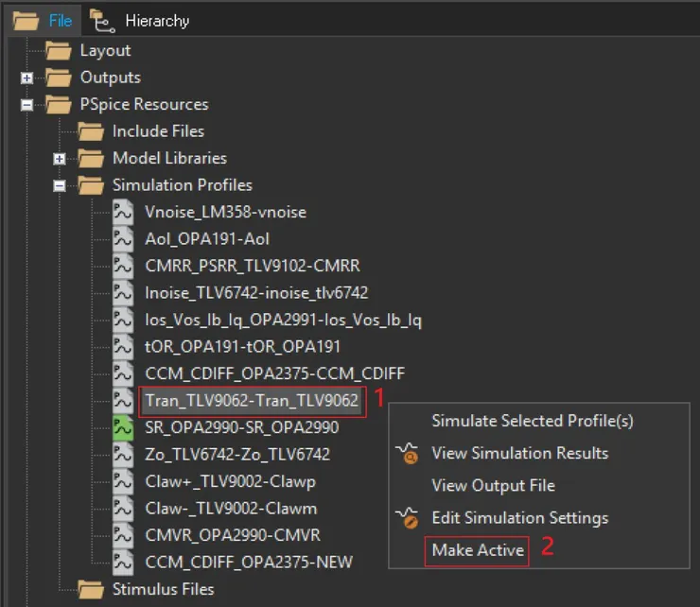Click the CMVR_OPA2990-CMVR profile icon
Image resolution: width=700 pixels, height=607 pixels.
[x=123, y=535]
